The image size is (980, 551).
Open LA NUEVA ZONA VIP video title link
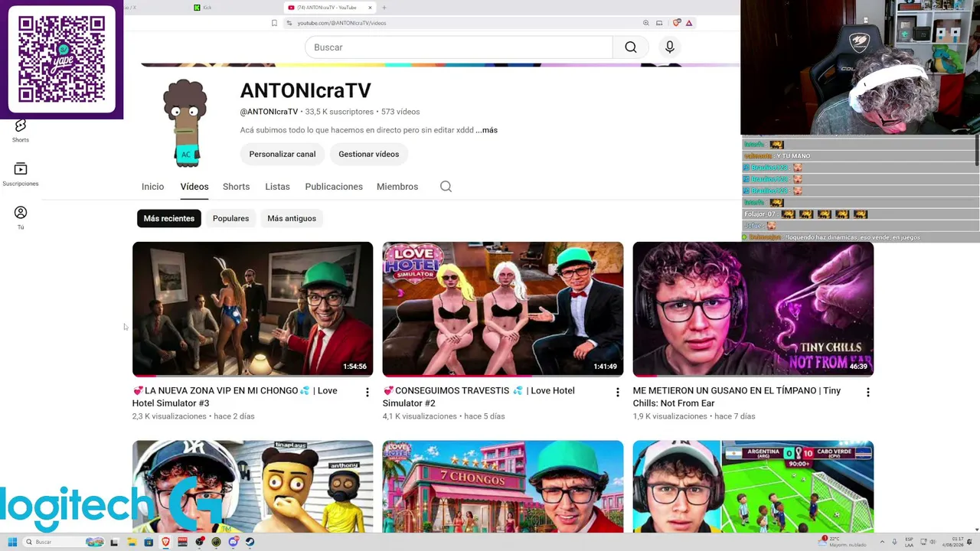(235, 396)
